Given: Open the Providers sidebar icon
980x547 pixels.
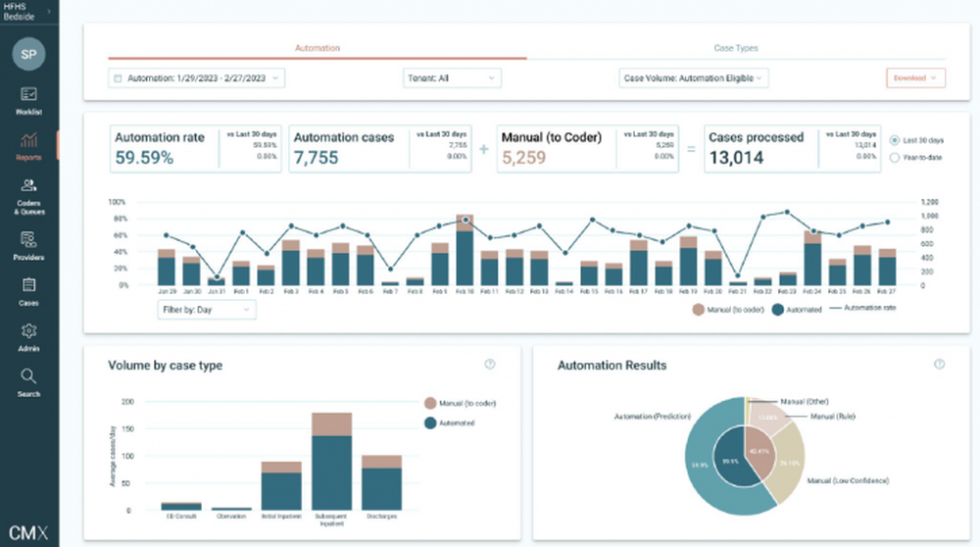Looking at the screenshot, I should pyautogui.click(x=28, y=239).
